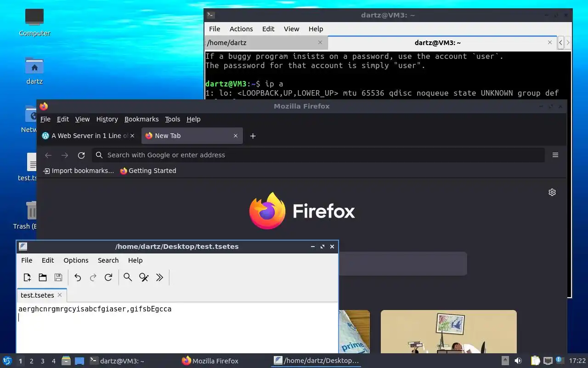Open Firefox's Tools menu
The height and width of the screenshot is (368, 588).
(x=173, y=119)
